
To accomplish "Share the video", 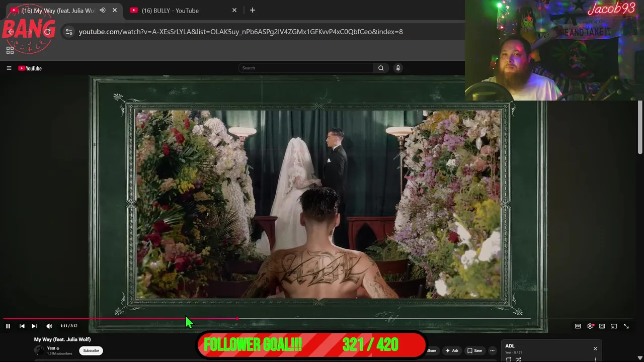I will [432, 350].
